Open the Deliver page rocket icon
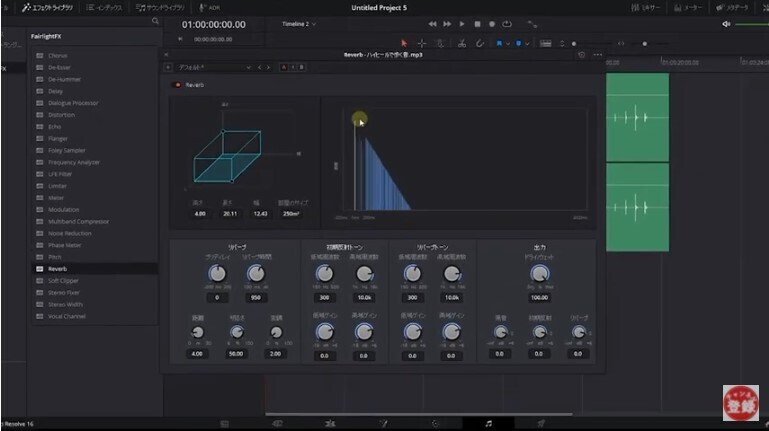Image resolution: width=769 pixels, height=431 pixels. pyautogui.click(x=541, y=423)
